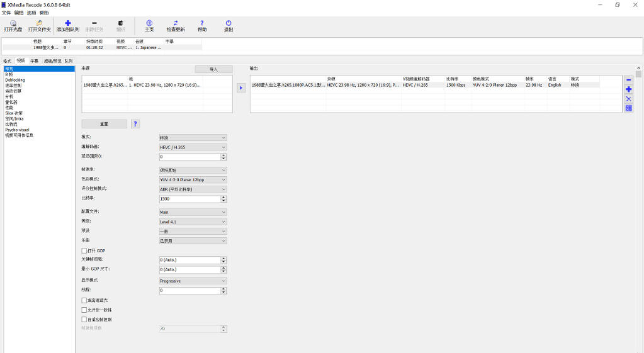Switch to the Subtitle (字幕) tab
The height and width of the screenshot is (353, 644).
pyautogui.click(x=34, y=61)
